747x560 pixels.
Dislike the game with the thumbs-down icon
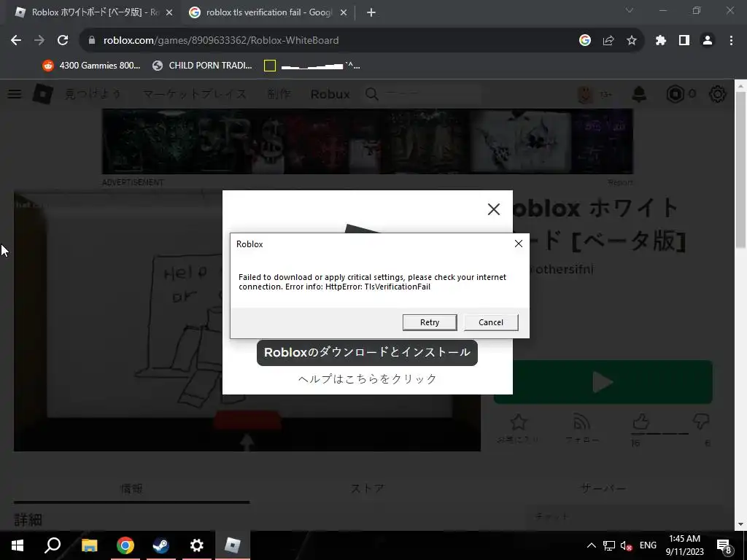701,422
